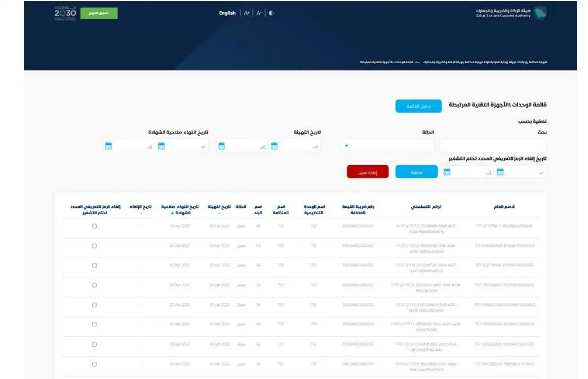Toggle the high contrast mode icon
The image size is (588, 379).
(271, 13)
